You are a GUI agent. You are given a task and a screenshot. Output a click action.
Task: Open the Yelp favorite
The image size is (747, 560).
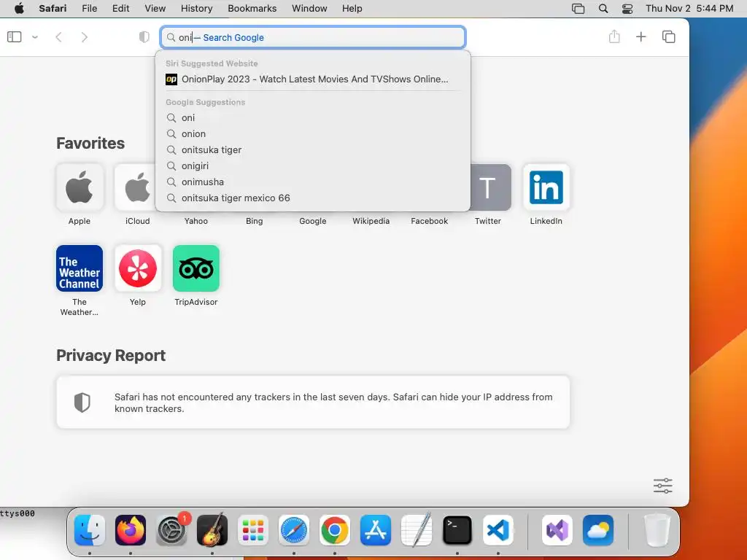(x=138, y=268)
